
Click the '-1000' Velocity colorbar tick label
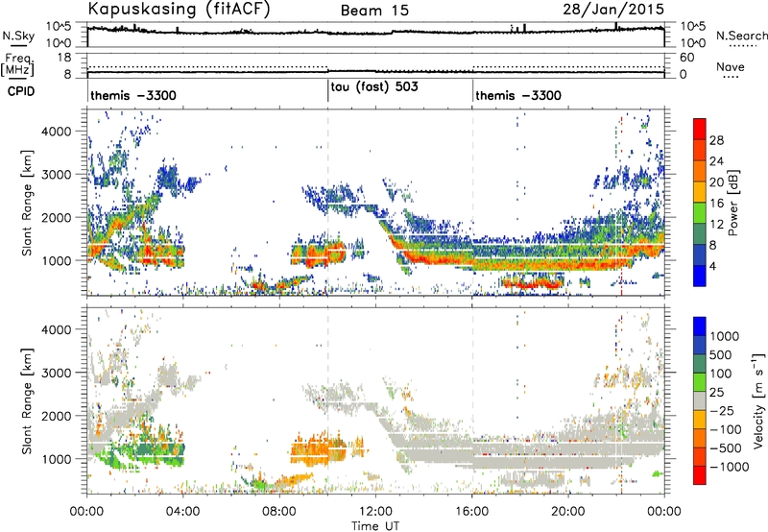pyautogui.click(x=730, y=467)
